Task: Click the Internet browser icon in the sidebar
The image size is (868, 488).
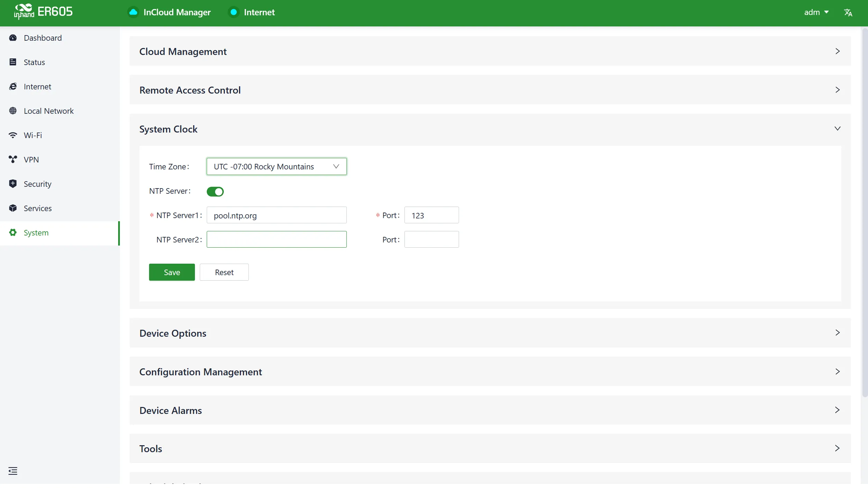Action: [13, 87]
